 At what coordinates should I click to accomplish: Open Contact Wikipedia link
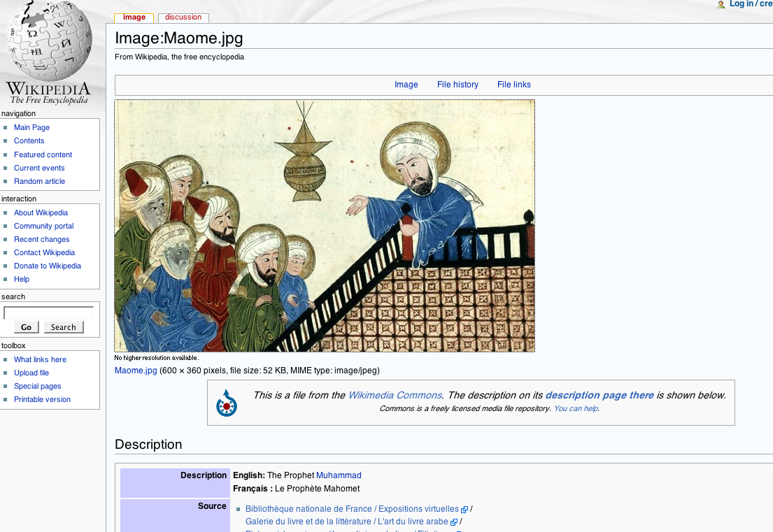point(44,252)
